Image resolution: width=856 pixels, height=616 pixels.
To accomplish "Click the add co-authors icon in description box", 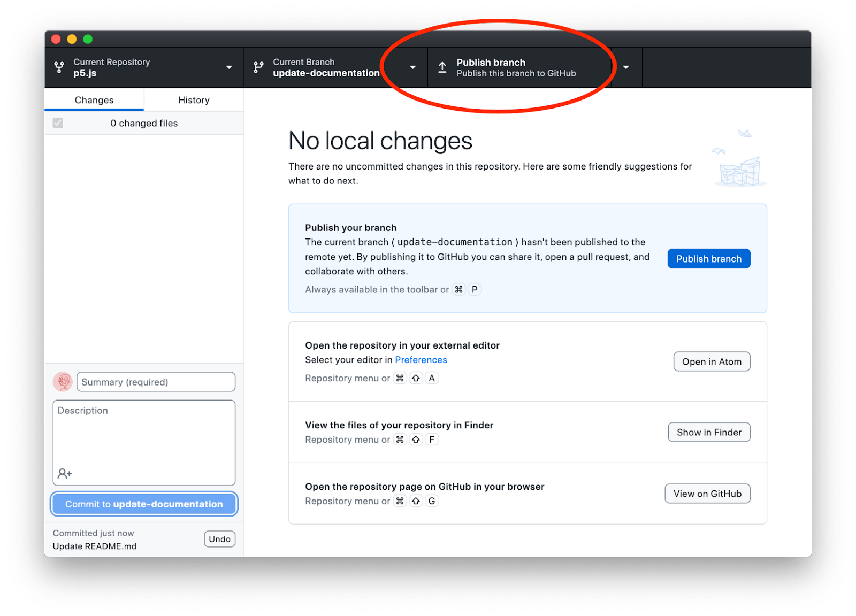I will (64, 473).
